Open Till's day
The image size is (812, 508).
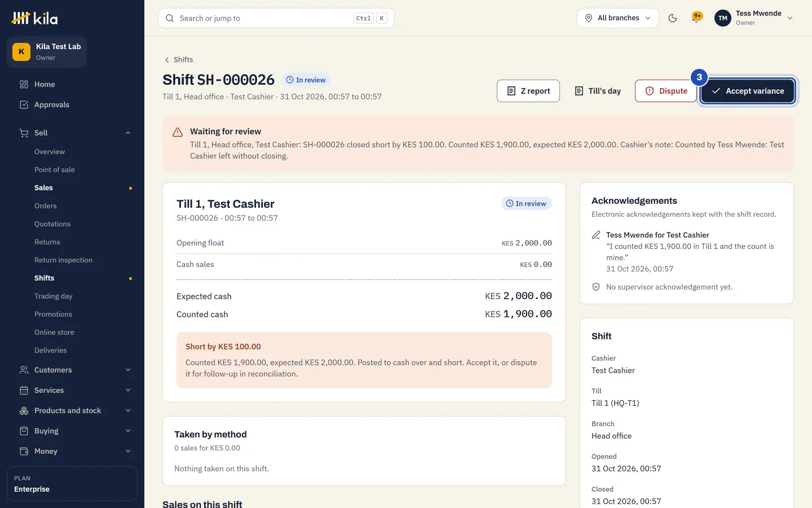(597, 91)
